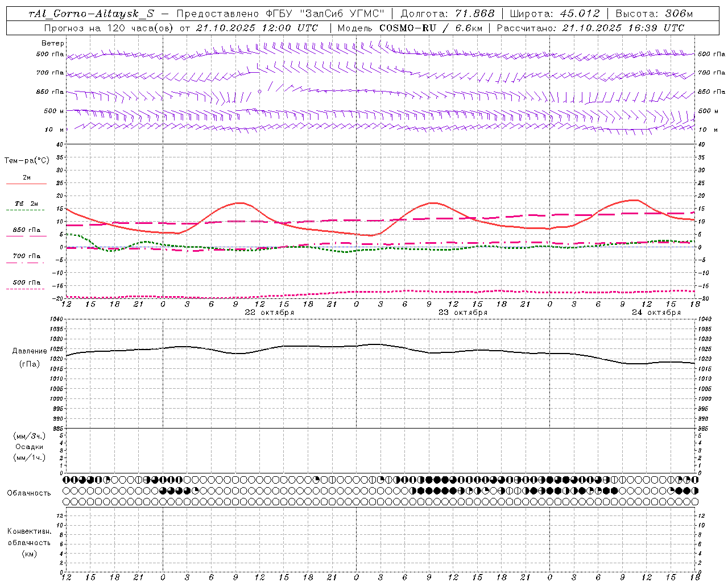Image resolution: width=728 pixels, height=582 pixels.
Task: Click the 700 гПа temperature legend entry
Action: click(27, 256)
